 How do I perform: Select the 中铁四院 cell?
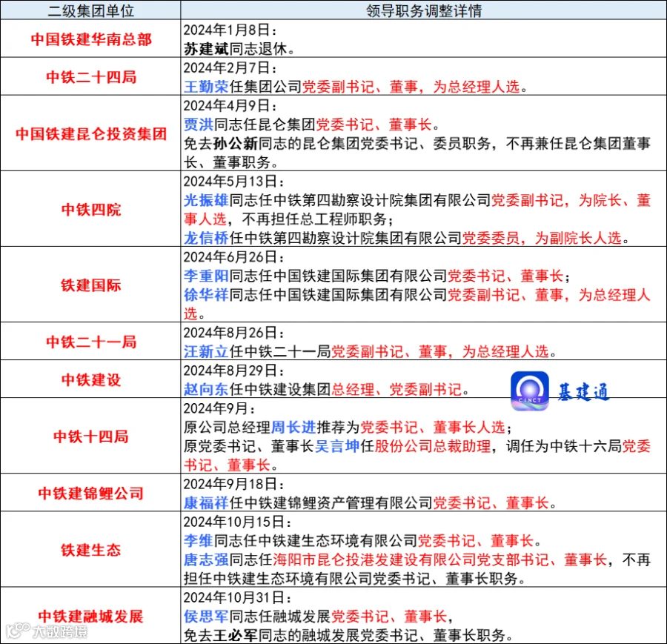pos(90,209)
